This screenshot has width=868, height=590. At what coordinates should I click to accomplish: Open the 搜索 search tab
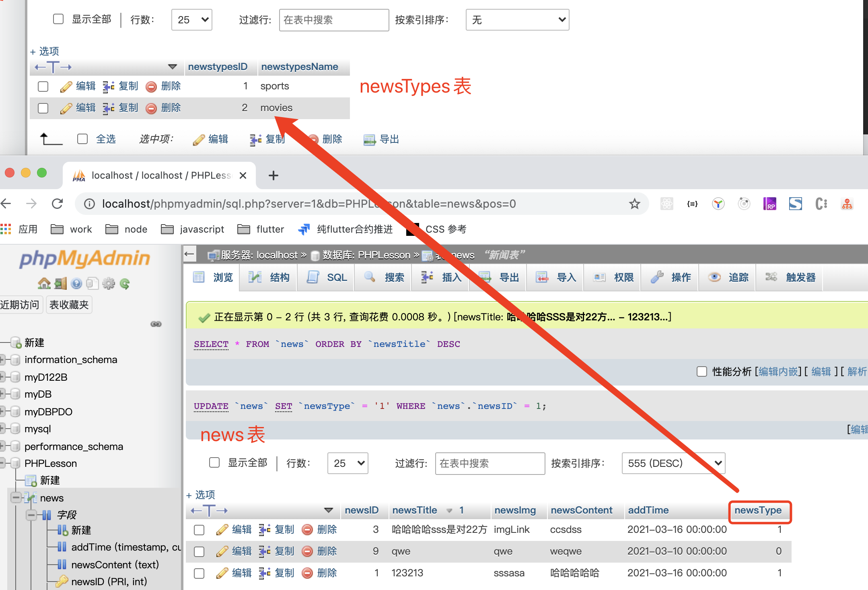383,277
